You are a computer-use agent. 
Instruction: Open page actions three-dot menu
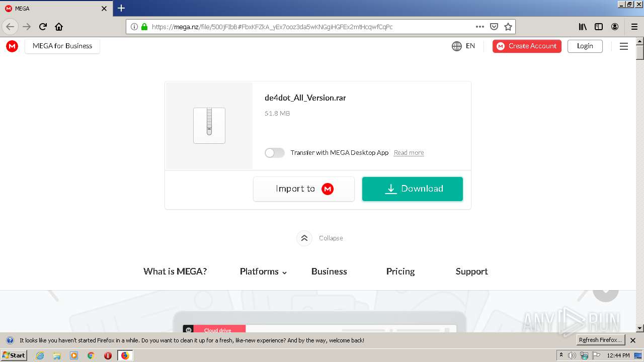[480, 27]
